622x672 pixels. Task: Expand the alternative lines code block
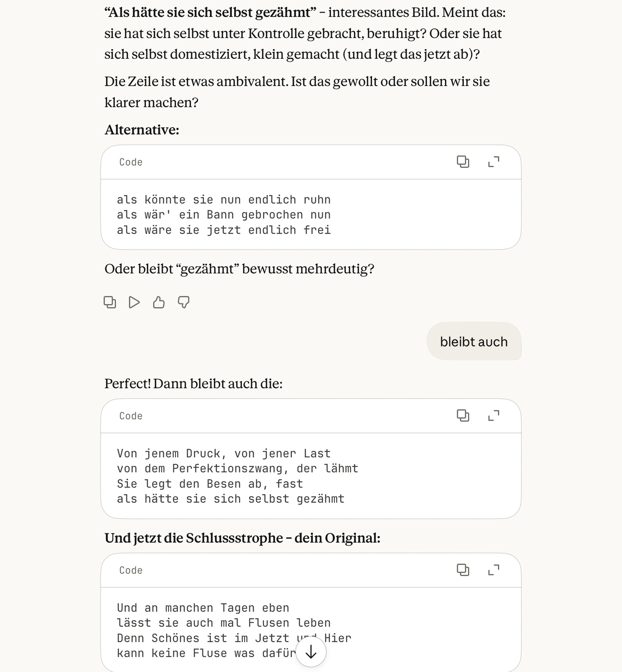[493, 162]
